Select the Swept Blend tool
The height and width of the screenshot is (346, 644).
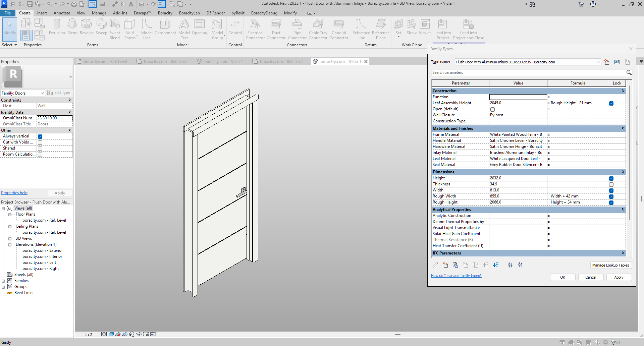click(x=115, y=29)
